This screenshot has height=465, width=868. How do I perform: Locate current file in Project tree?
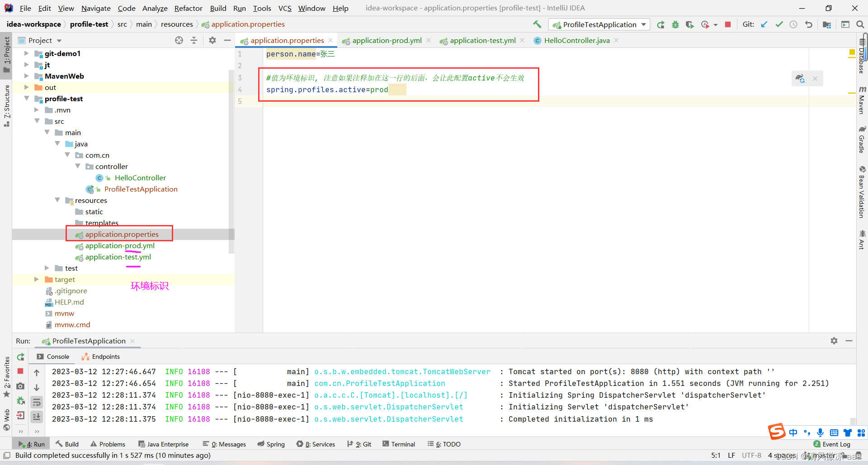click(x=179, y=40)
